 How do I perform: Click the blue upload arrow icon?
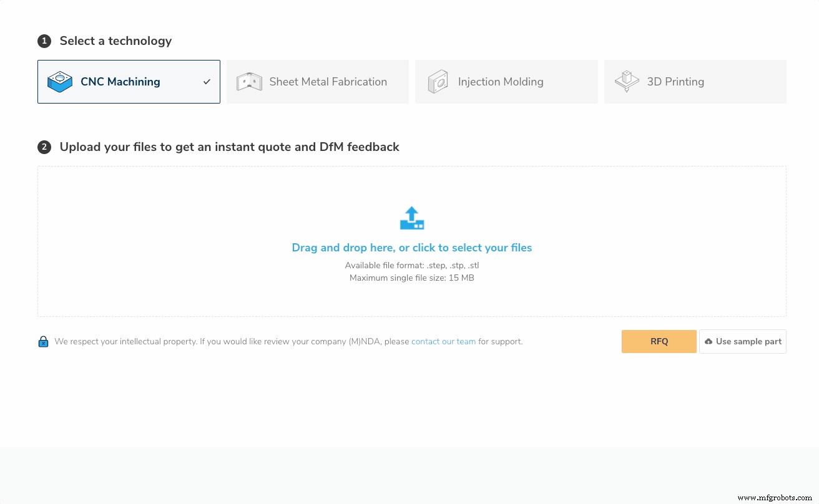point(411,218)
